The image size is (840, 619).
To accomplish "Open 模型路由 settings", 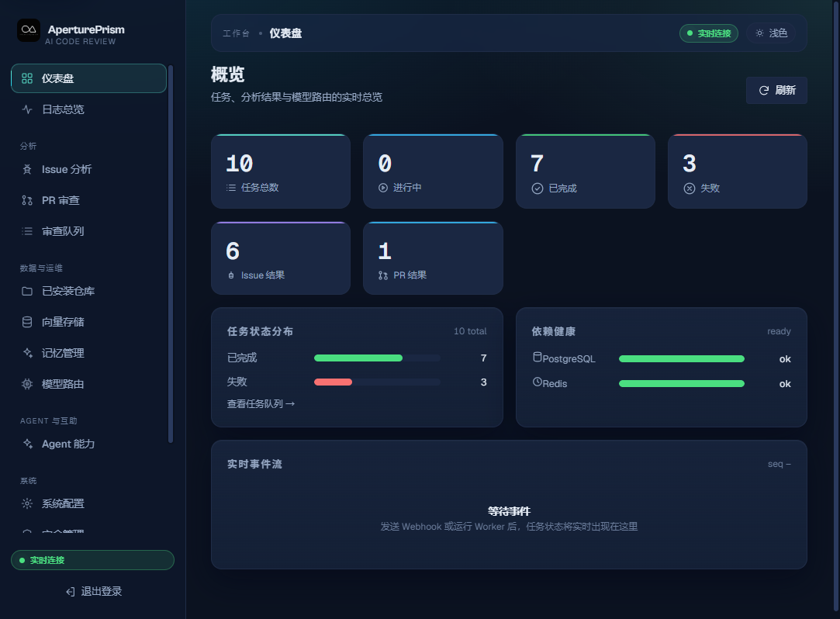I will 88,384.
